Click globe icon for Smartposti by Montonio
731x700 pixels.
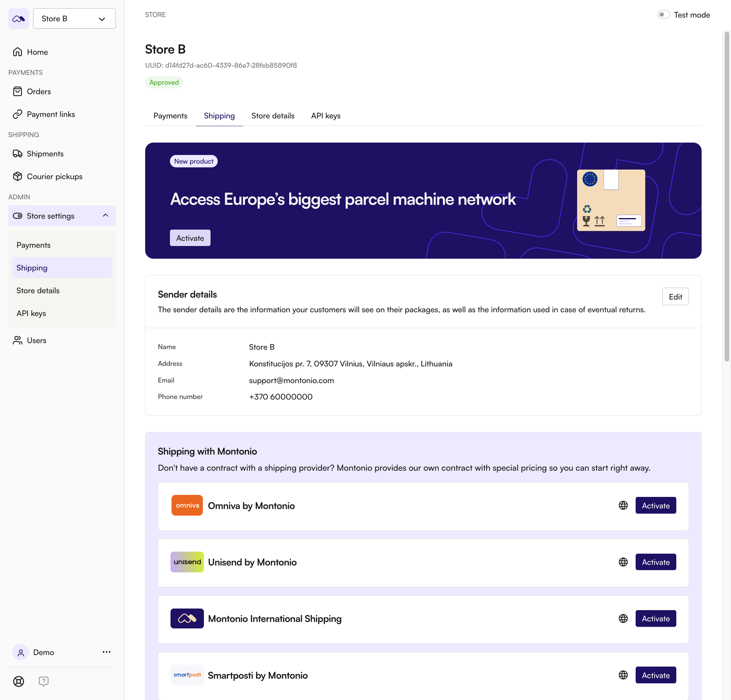[x=623, y=675]
